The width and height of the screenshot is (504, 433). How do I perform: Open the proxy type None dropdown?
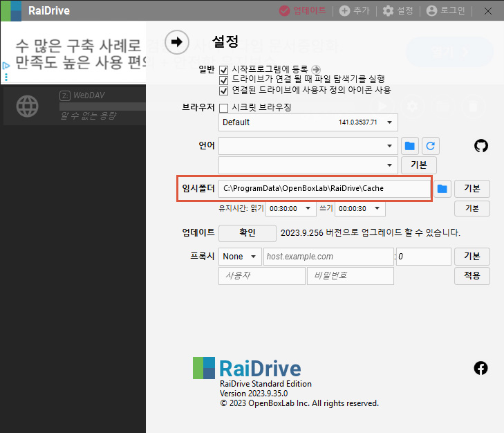(x=240, y=257)
